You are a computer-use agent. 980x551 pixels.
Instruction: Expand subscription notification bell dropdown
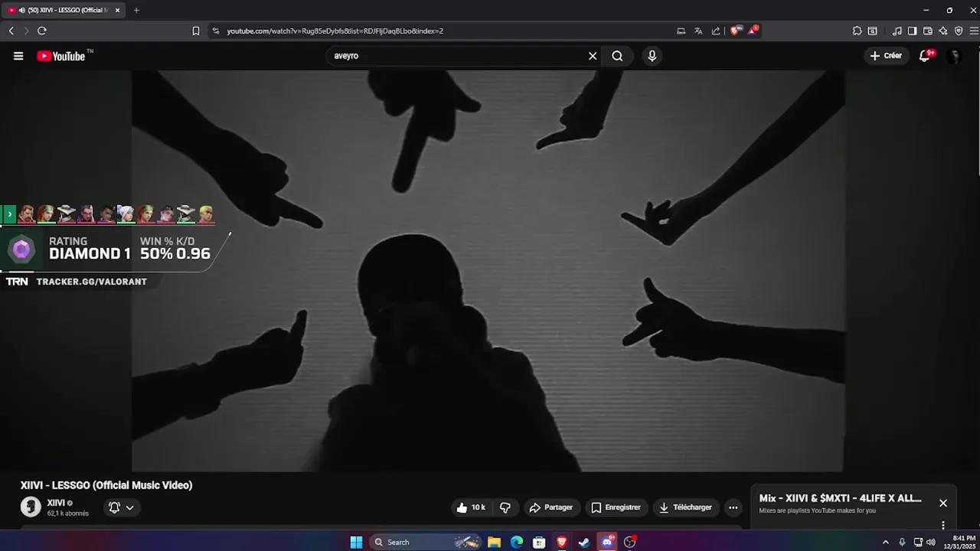121,507
